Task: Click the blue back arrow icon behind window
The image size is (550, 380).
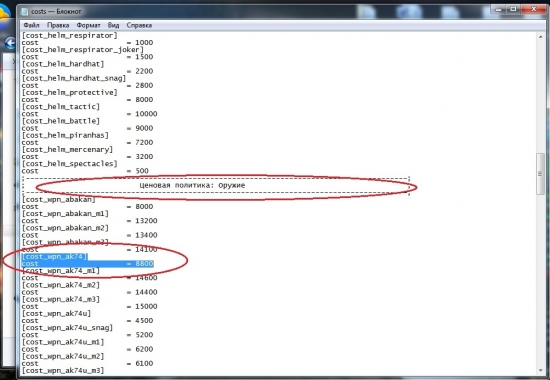Action: coord(10,44)
